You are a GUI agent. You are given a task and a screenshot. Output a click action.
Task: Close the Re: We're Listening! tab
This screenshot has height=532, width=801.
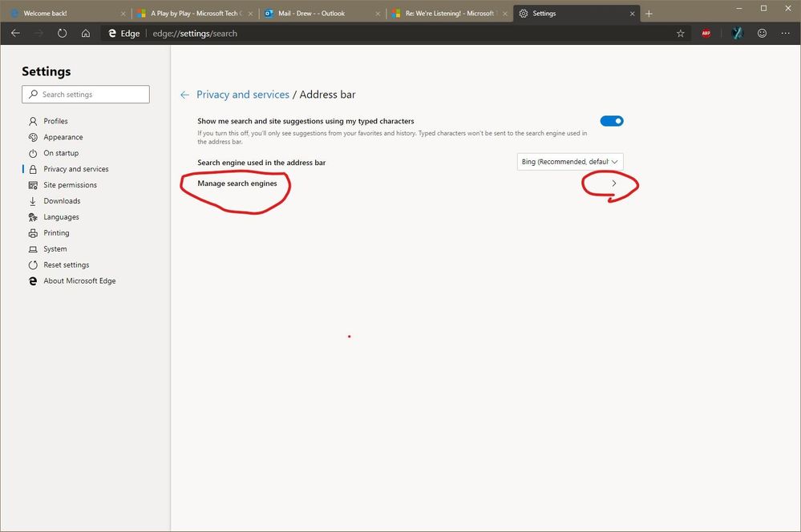[x=504, y=14]
